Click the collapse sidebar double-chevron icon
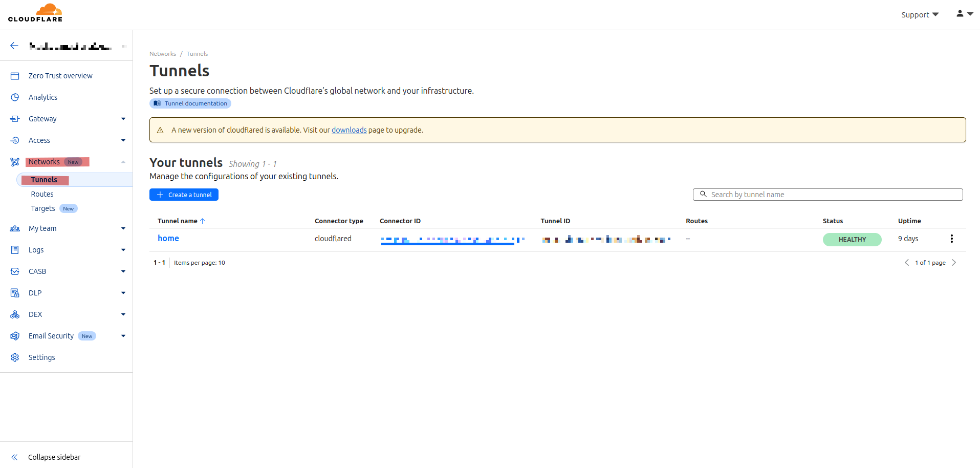 (x=14, y=457)
